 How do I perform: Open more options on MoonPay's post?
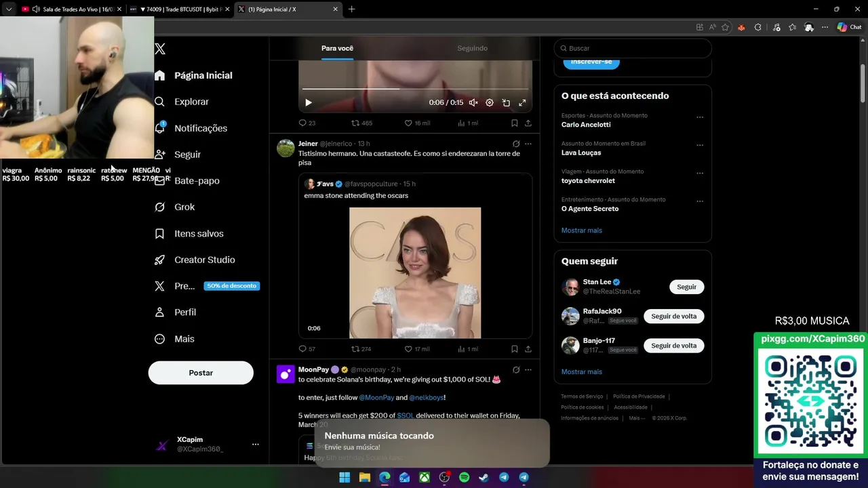(x=528, y=370)
